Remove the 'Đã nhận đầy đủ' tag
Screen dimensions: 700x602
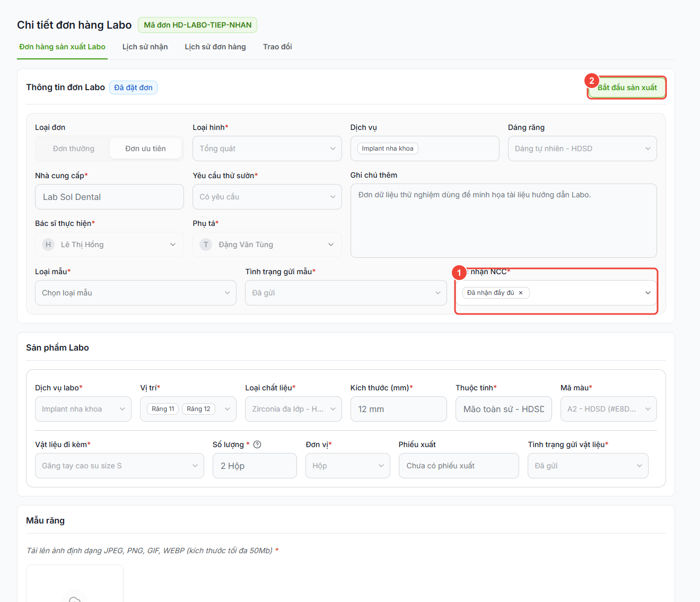521,293
